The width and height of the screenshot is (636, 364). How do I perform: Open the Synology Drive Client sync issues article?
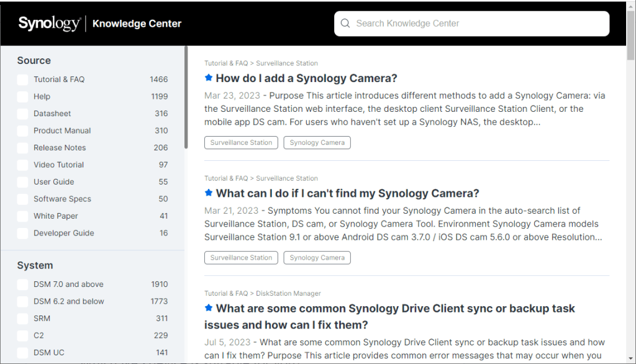click(389, 317)
